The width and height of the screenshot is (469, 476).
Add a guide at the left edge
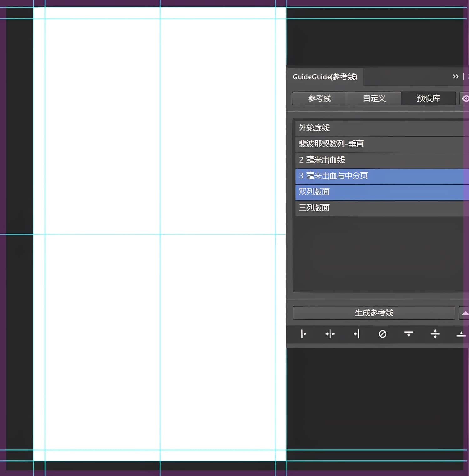pos(303,334)
